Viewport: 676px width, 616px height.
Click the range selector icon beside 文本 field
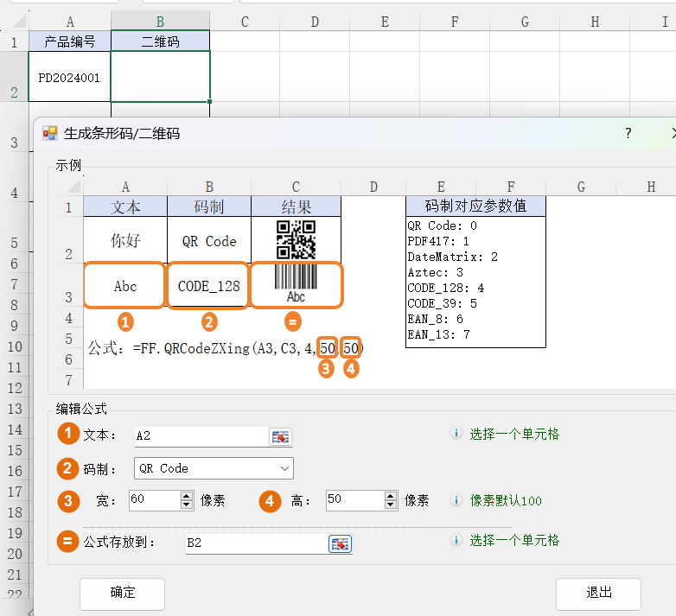[281, 437]
